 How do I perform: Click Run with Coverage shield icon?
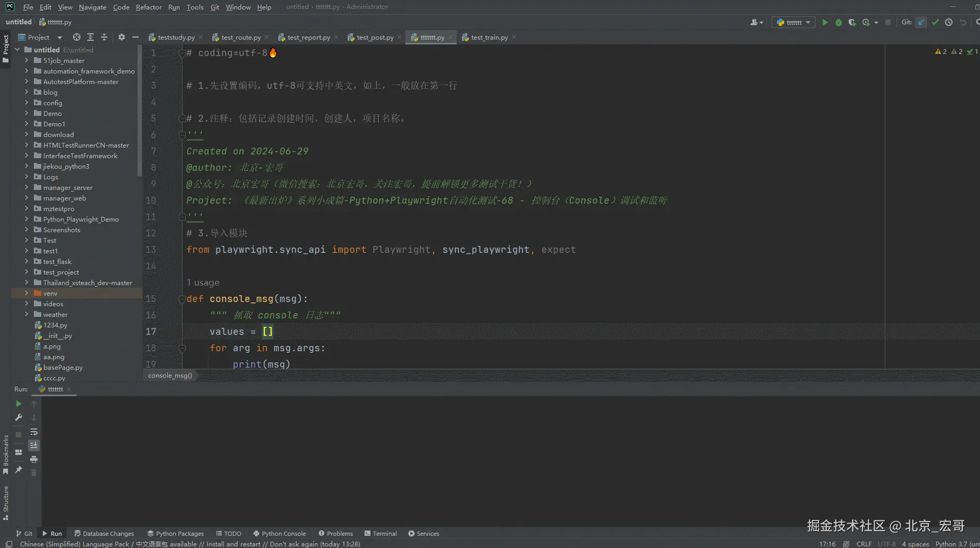(852, 22)
